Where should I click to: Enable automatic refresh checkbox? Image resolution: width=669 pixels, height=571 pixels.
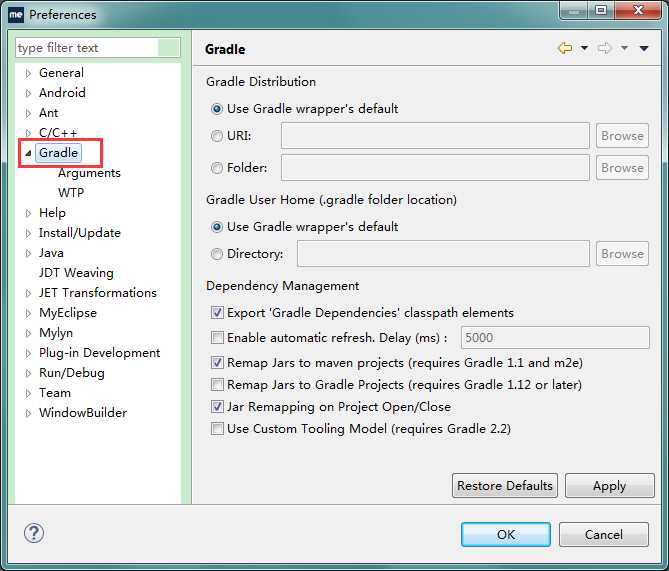[x=217, y=338]
